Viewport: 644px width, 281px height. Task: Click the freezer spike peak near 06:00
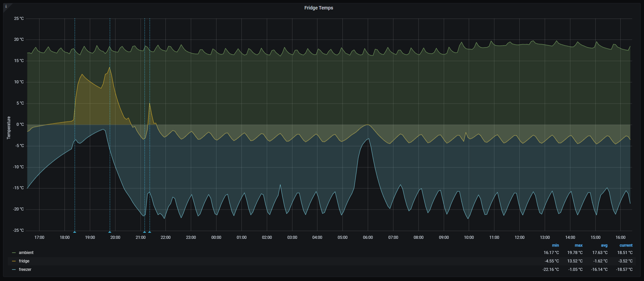(369, 139)
